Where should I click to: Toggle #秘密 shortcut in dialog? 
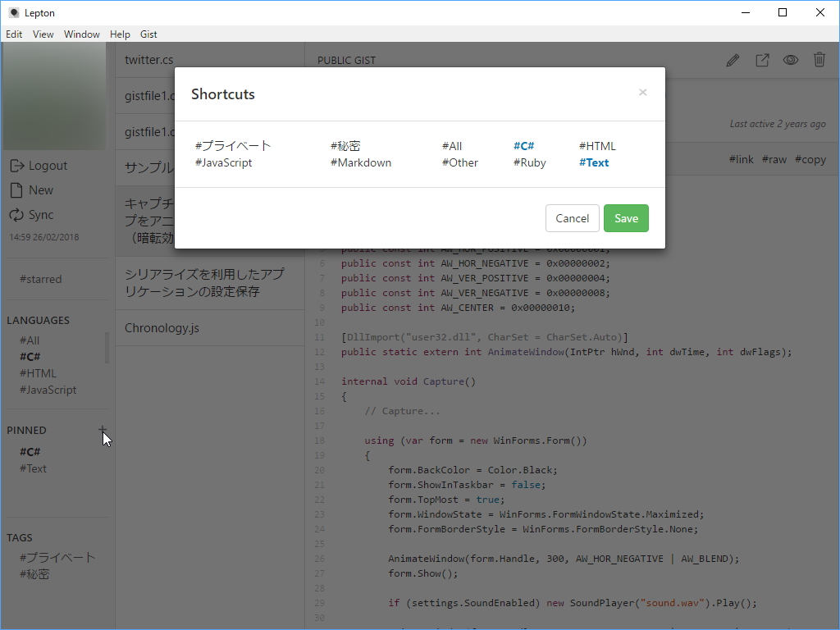coord(345,146)
